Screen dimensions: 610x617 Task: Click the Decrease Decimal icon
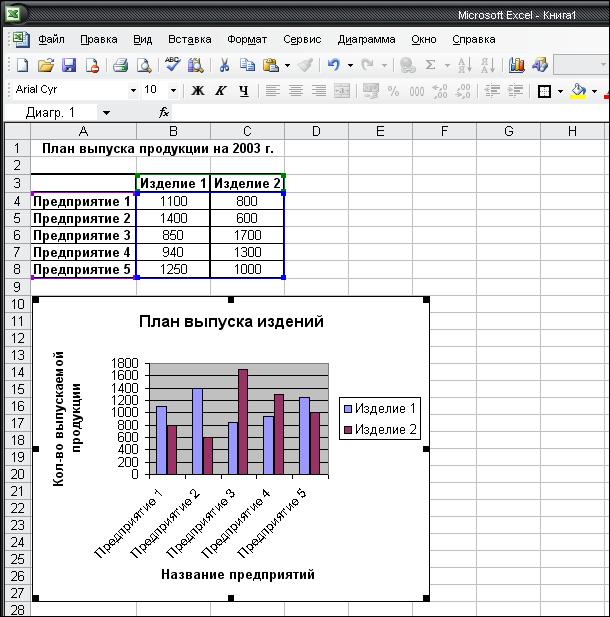click(x=463, y=91)
